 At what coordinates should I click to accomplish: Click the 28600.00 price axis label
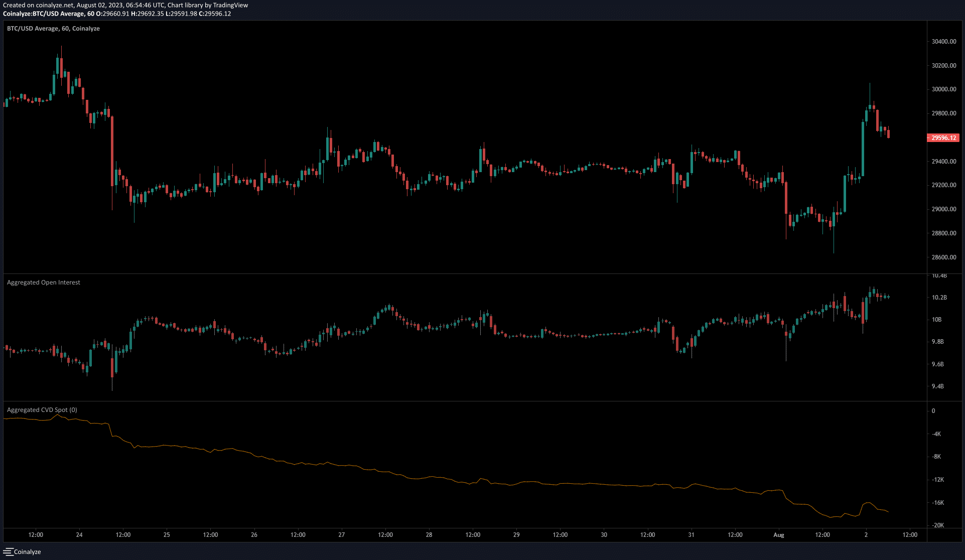[944, 257]
